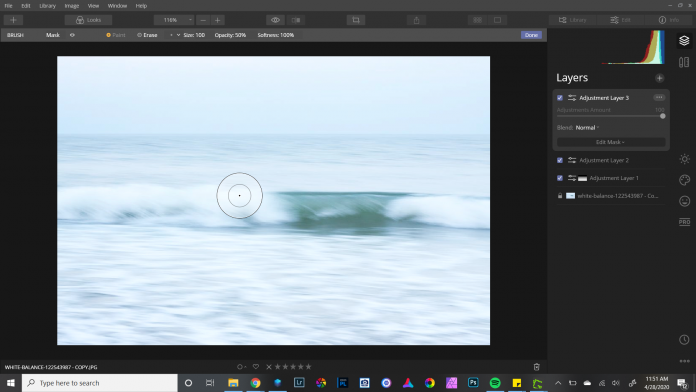Click the brush Opacity 50% setting
Image resolution: width=696 pixels, height=392 pixels.
tap(230, 35)
